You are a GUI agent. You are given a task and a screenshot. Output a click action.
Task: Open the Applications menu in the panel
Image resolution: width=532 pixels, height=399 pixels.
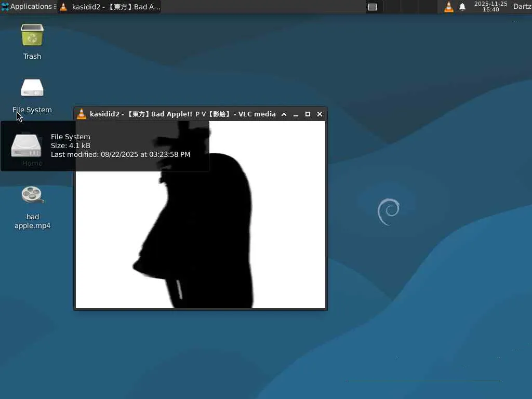pyautogui.click(x=28, y=6)
